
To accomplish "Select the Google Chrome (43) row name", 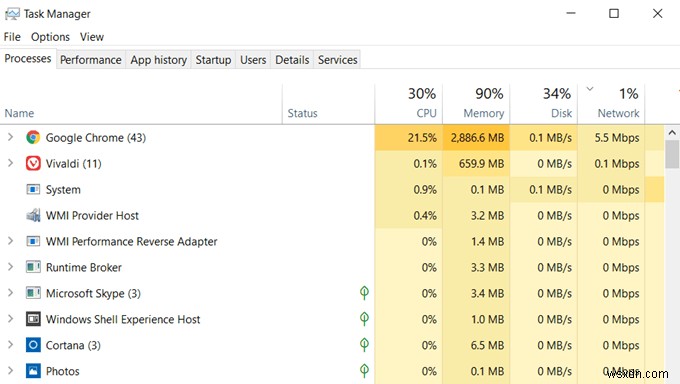I will [96, 138].
